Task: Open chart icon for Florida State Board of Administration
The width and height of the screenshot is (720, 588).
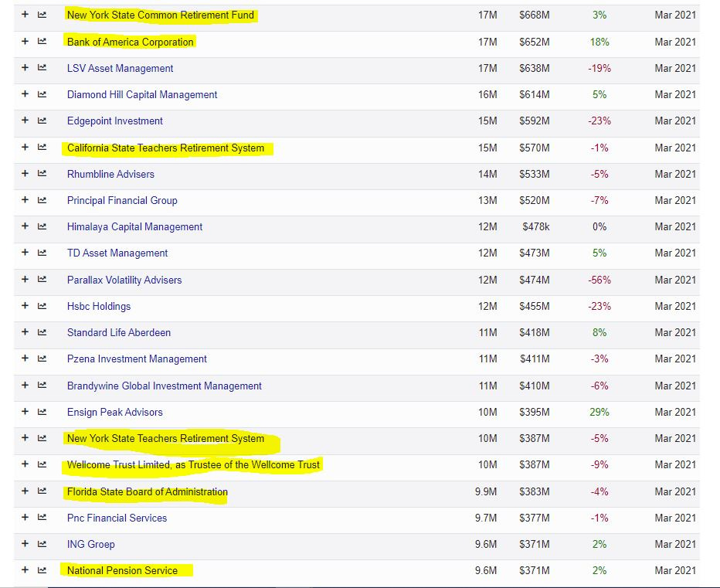Action: [x=42, y=491]
